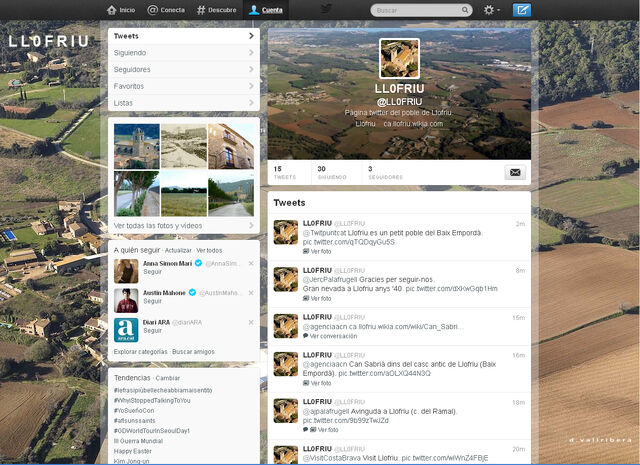Open the Conecta tab

166,10
